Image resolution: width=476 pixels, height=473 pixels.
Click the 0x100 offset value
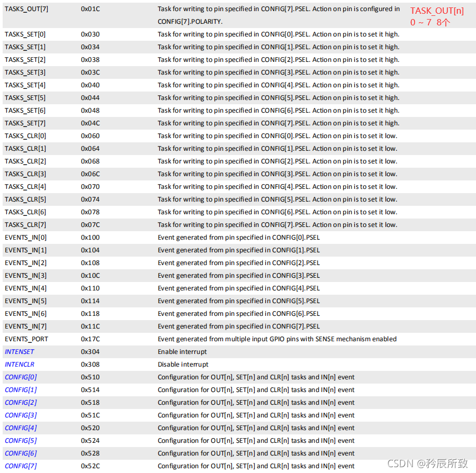[91, 238]
